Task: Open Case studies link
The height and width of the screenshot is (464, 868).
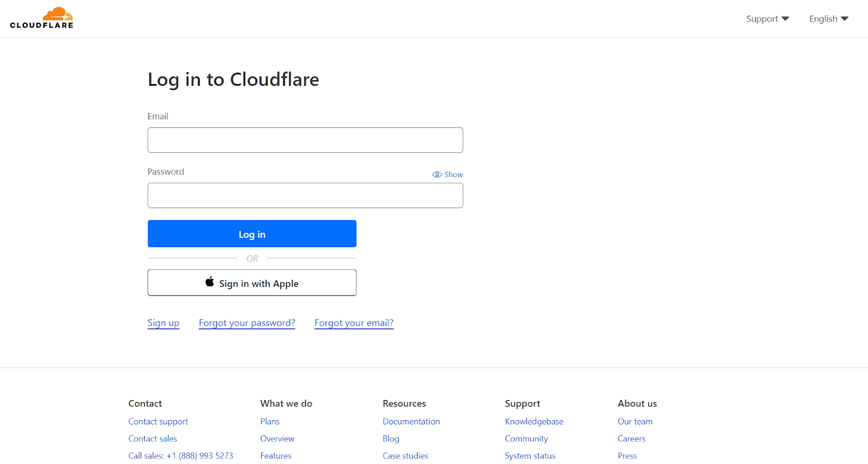Action: (406, 456)
